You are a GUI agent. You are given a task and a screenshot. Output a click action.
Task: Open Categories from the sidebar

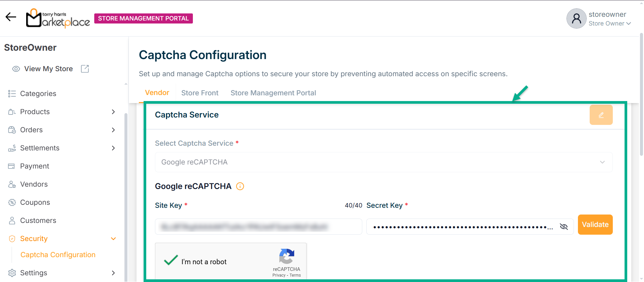[x=38, y=94]
